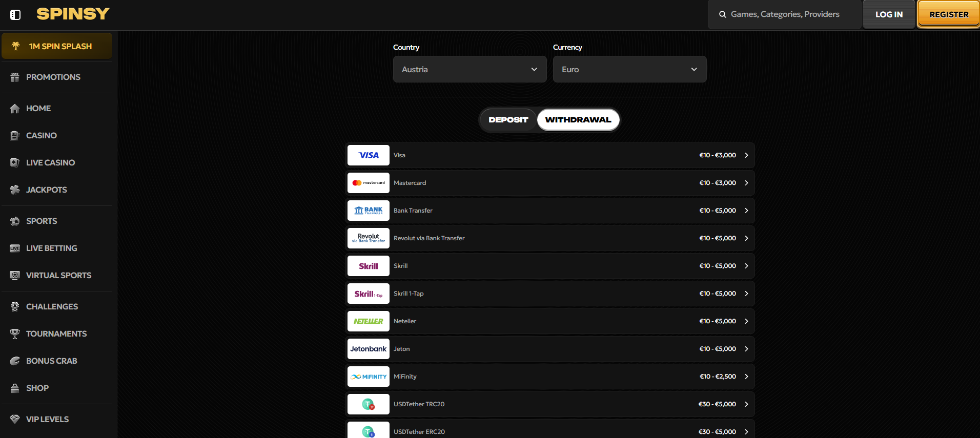Open the 1M Spin Splash banner
This screenshot has height=438, width=980.
[x=57, y=46]
